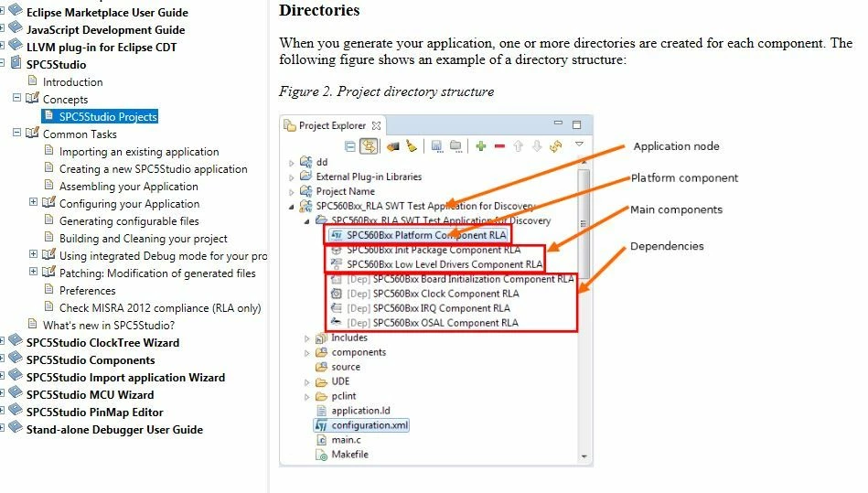The height and width of the screenshot is (493, 868).
Task: Expand Project Name node in Project Explorer
Action: pyautogui.click(x=292, y=192)
